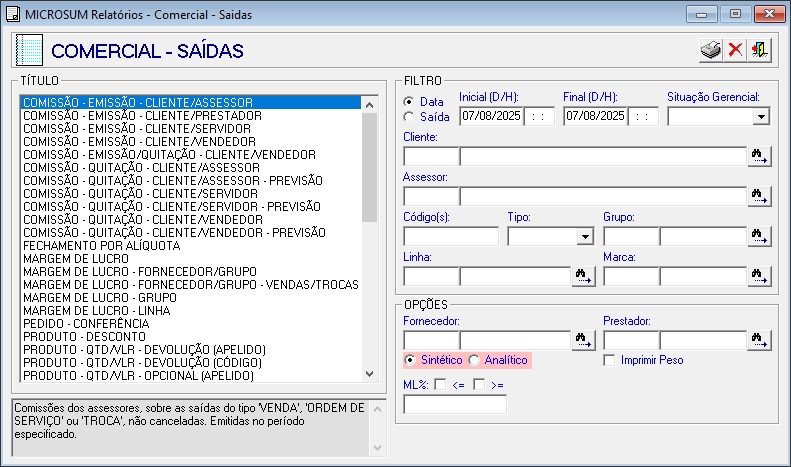Select PRODUTO - QTD/VLR - OPCIONAL (APELIDO)

(191, 376)
